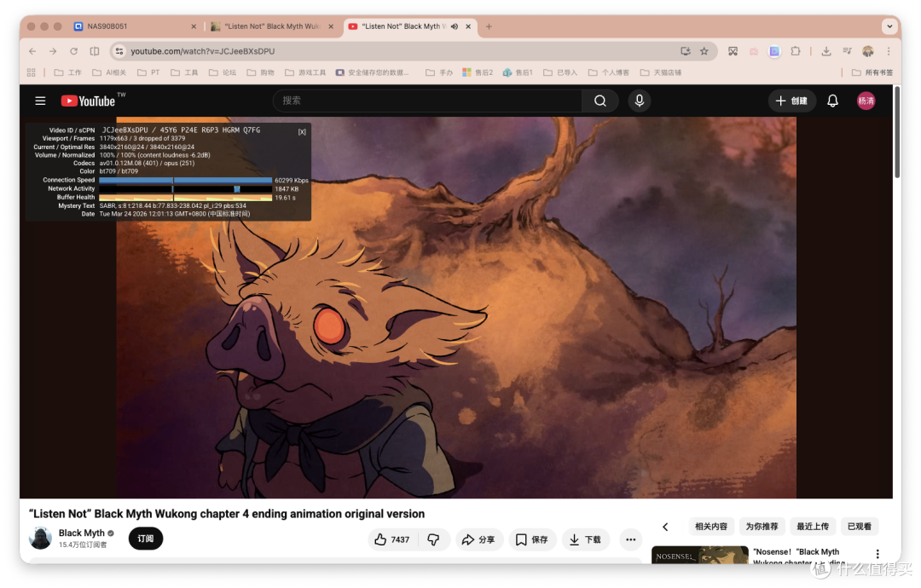Click the 订阅 subscribe button
The width and height of the screenshot is (921, 588).
click(x=146, y=539)
